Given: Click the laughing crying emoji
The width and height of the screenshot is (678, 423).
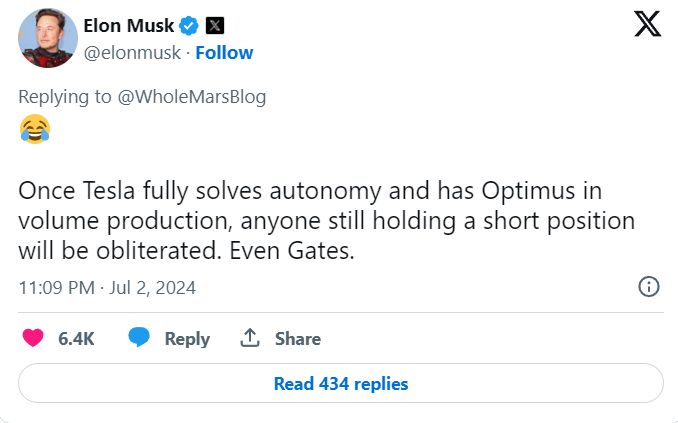Looking at the screenshot, I should click(34, 128).
